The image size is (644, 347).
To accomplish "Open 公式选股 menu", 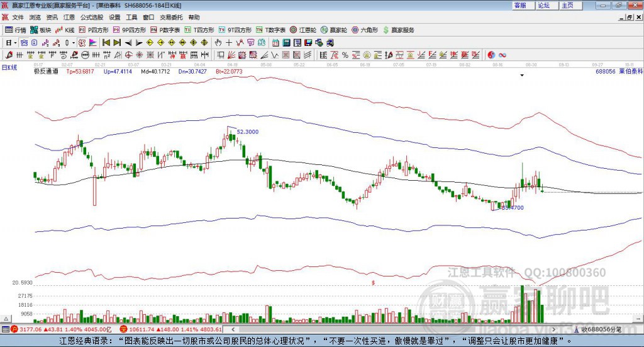I will point(92,17).
